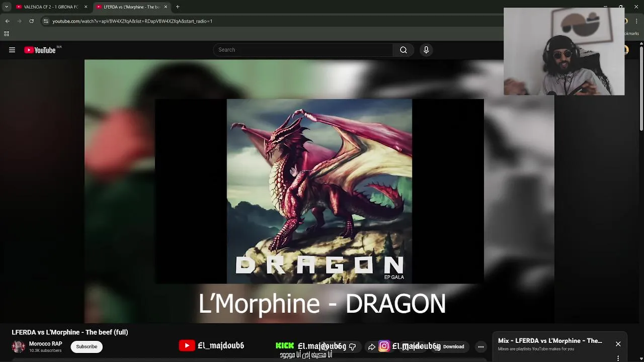This screenshot has height=362, width=644.
Task: Share the video using arrow icon
Action: point(371,346)
